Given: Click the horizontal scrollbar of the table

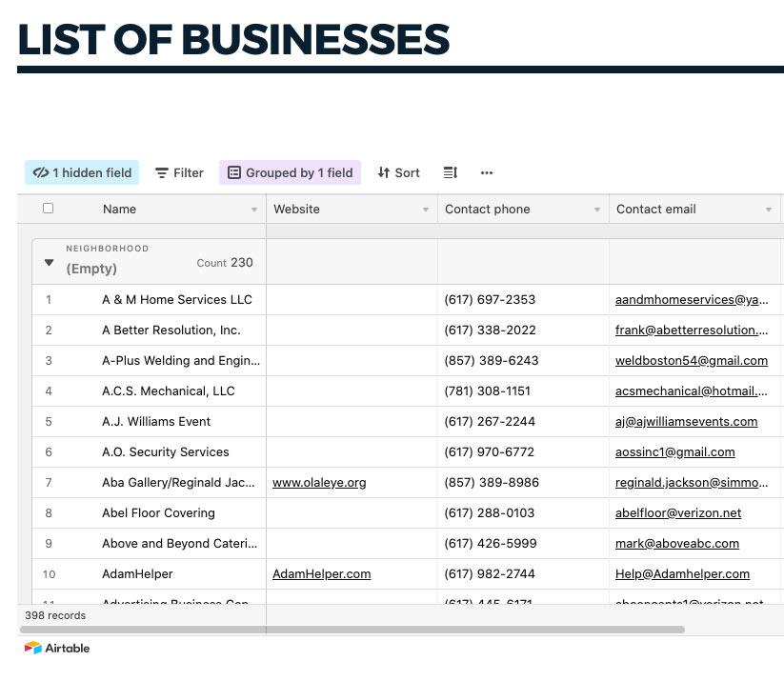Looking at the screenshot, I should (352, 630).
